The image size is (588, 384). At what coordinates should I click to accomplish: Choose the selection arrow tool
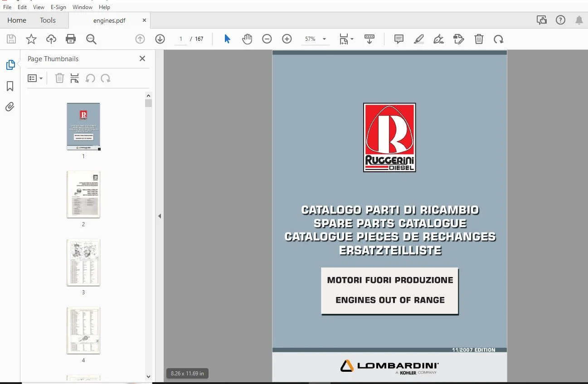(227, 39)
